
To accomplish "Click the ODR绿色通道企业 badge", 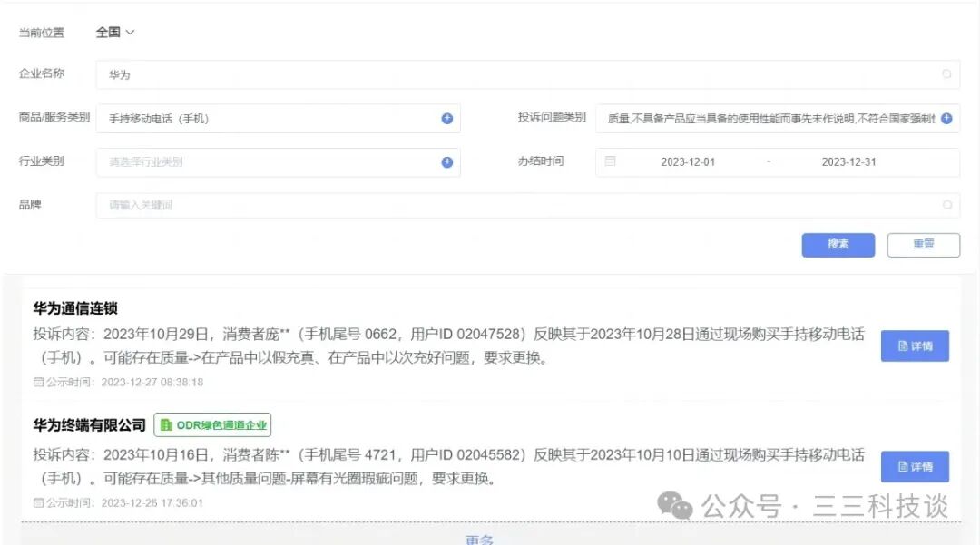I will [212, 425].
